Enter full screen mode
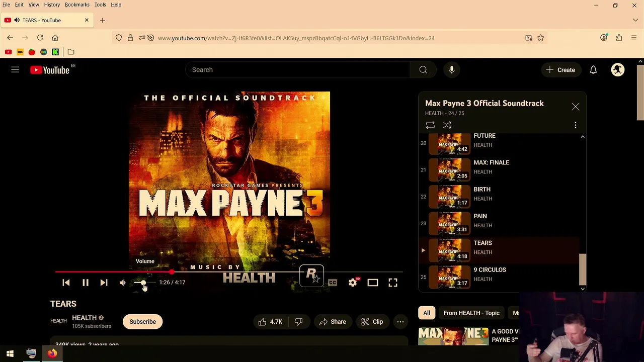The height and width of the screenshot is (362, 644). (x=393, y=283)
